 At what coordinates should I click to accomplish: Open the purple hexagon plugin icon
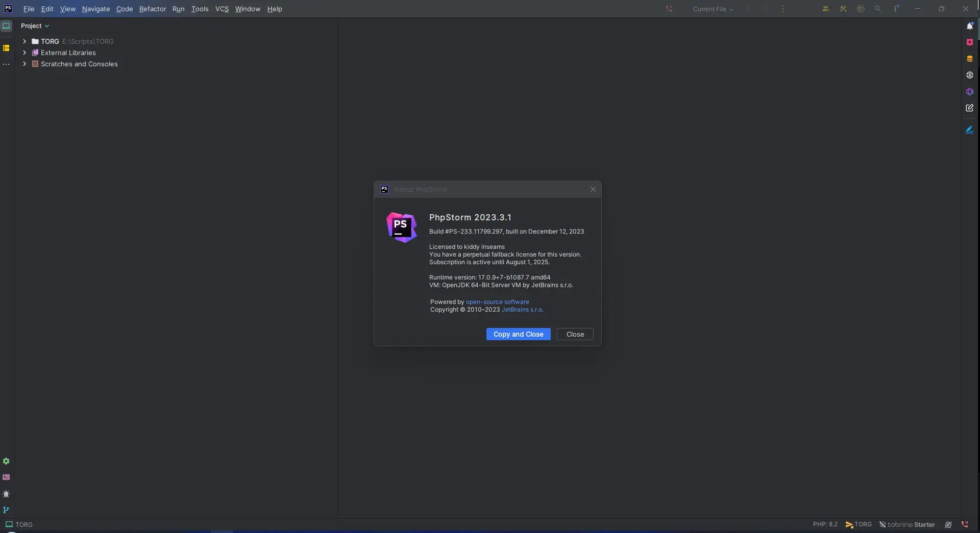pyautogui.click(x=970, y=92)
